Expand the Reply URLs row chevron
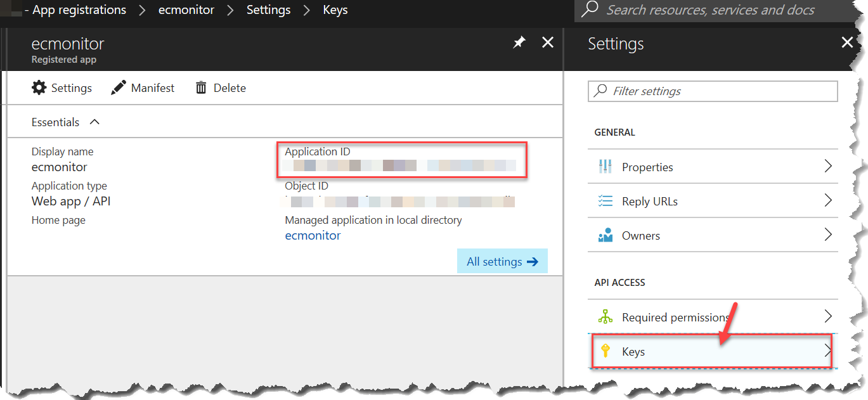 coord(827,200)
